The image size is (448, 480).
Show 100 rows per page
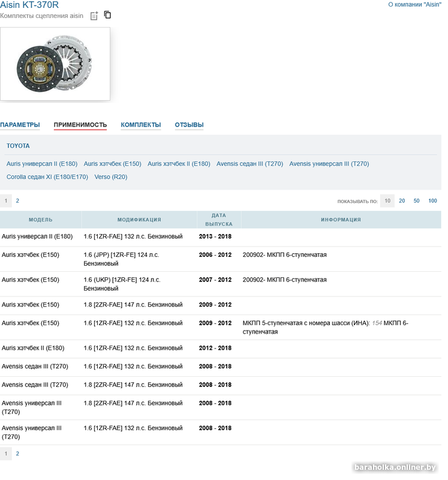tap(432, 201)
